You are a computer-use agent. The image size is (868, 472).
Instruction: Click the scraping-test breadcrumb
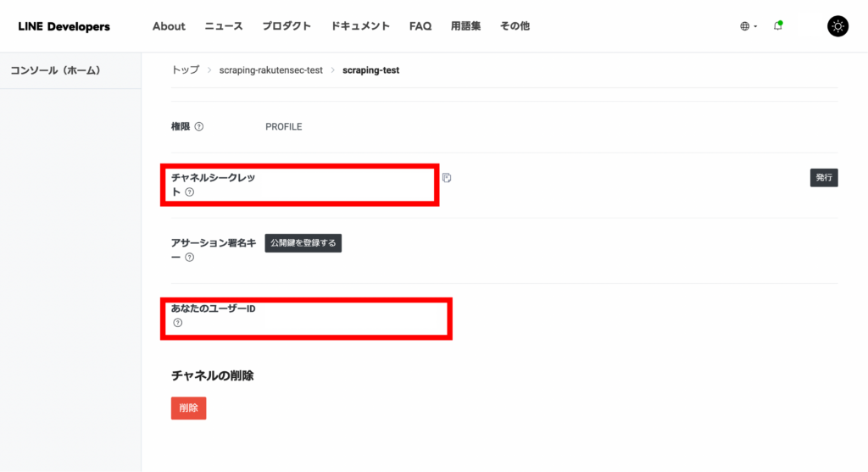pyautogui.click(x=371, y=70)
